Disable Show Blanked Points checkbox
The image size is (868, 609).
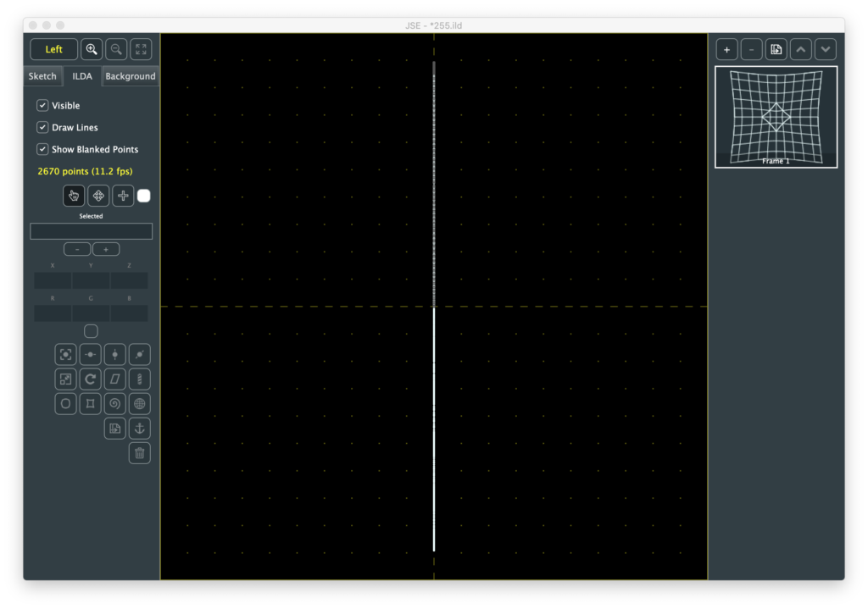click(x=42, y=149)
